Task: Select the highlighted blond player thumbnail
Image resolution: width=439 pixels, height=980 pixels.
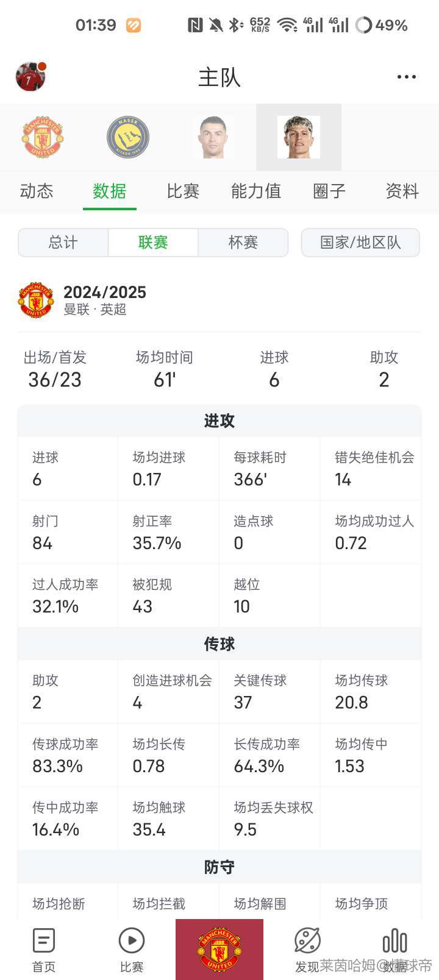Action: (x=299, y=137)
